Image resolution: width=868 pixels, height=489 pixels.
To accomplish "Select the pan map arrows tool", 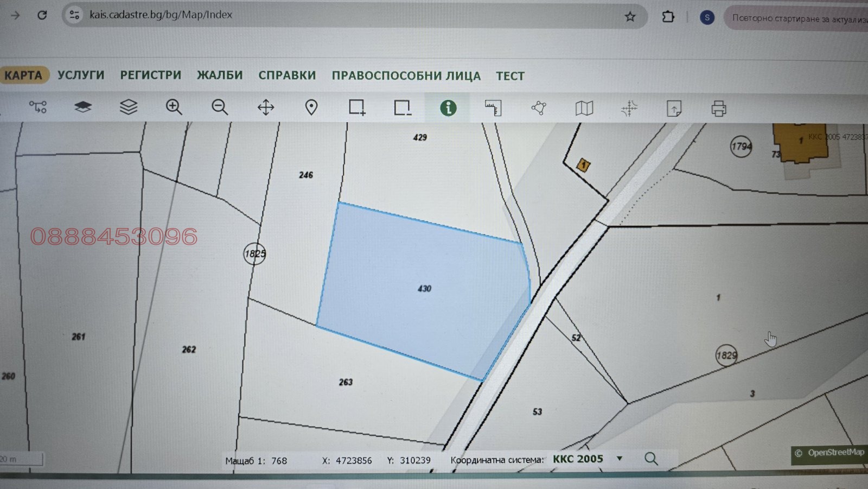I will tap(265, 107).
